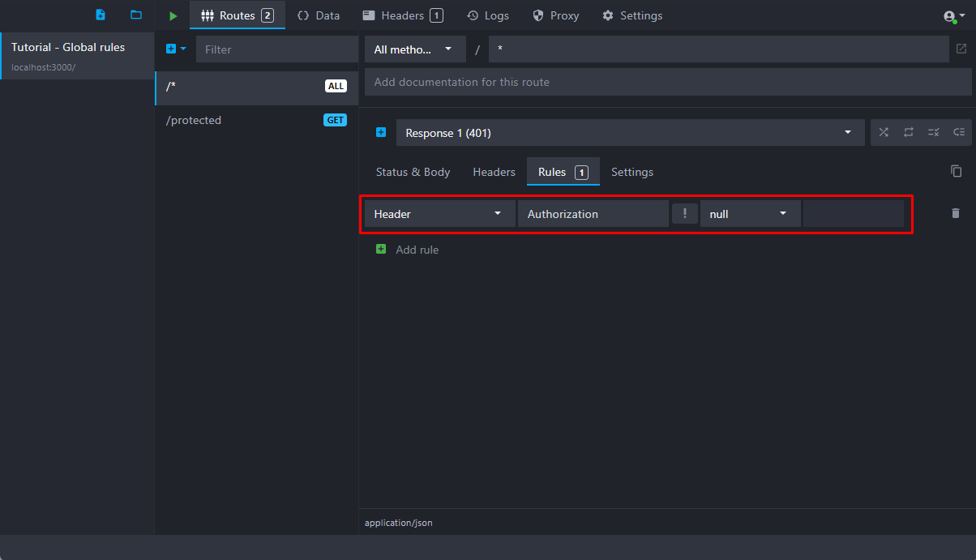
Task: Click the routes Filter input field
Action: click(x=276, y=49)
